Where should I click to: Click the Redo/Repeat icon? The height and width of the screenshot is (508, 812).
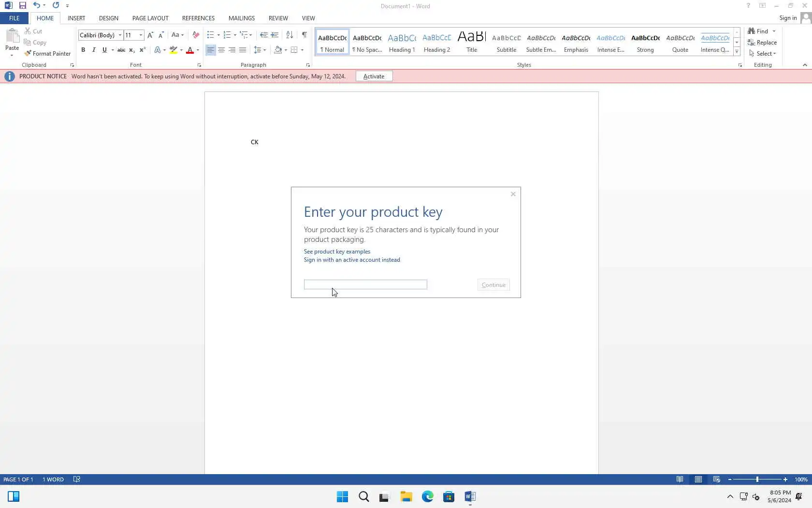click(x=56, y=5)
